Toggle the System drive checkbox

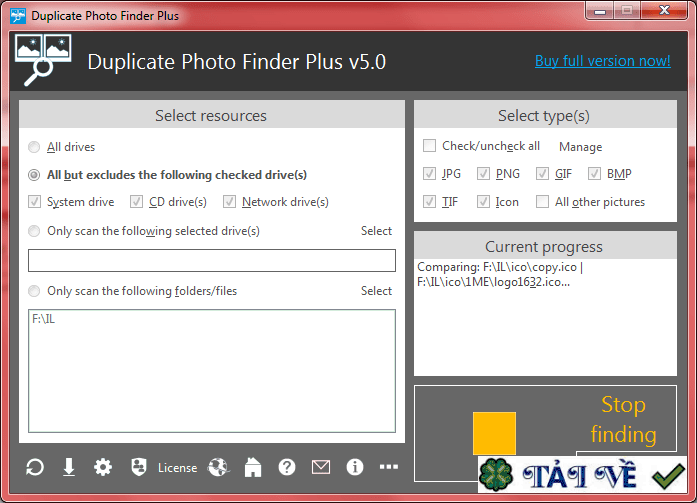coord(34,202)
